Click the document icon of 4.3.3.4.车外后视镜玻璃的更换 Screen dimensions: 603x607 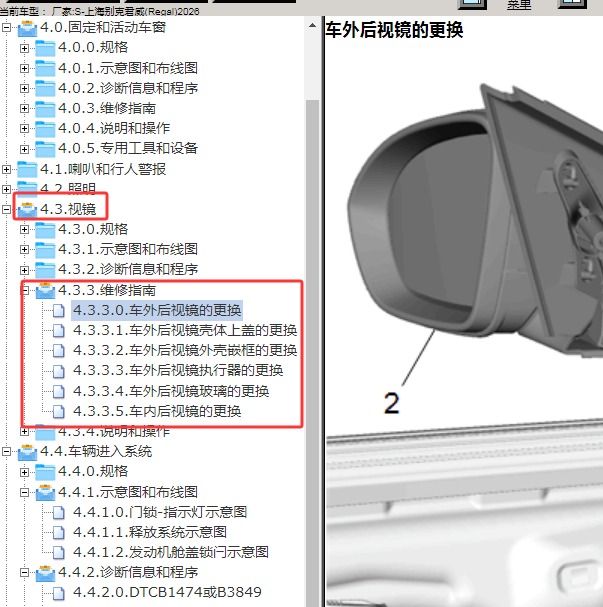coord(58,391)
